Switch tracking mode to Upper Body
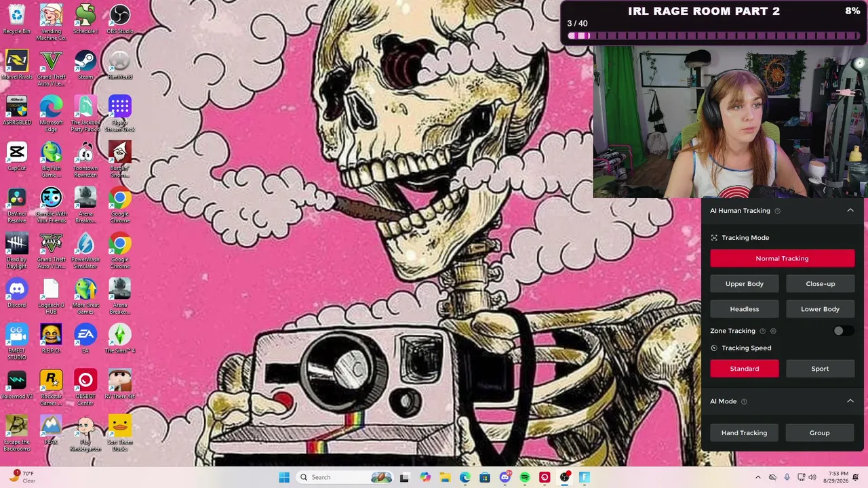 pos(744,284)
